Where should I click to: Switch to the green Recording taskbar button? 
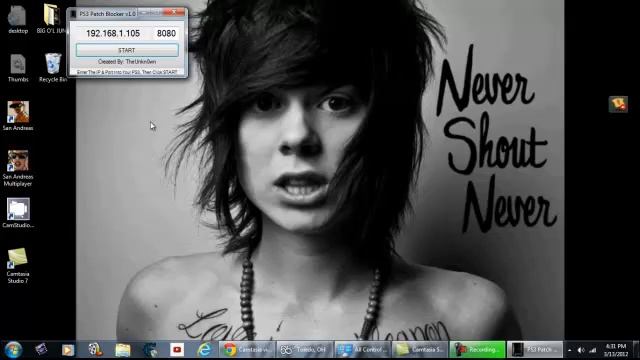click(x=478, y=350)
